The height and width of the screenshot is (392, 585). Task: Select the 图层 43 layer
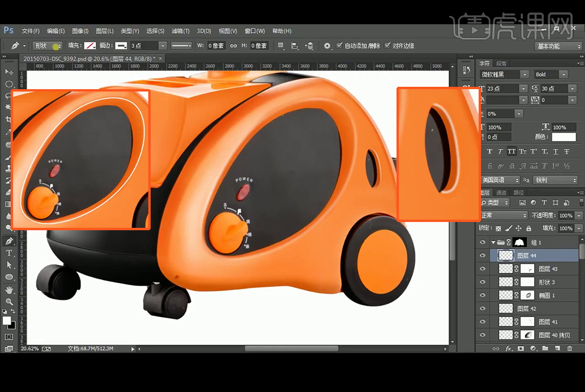pyautogui.click(x=548, y=269)
